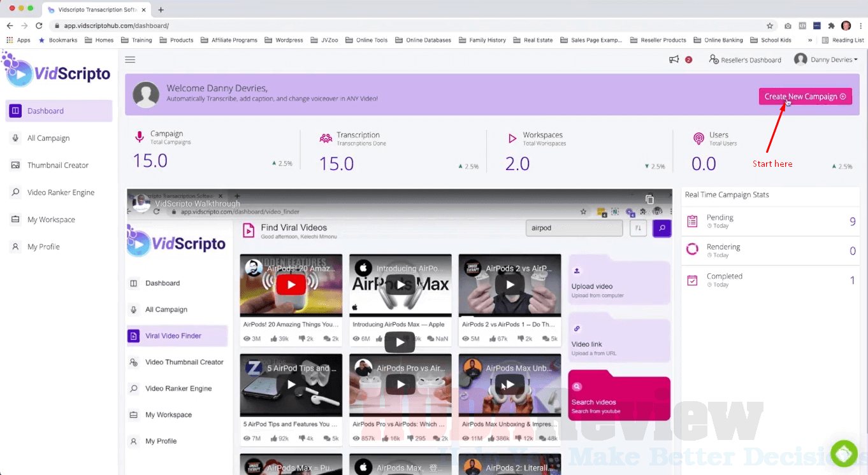Viewport: 868px width, 475px height.
Task: Open the Online Banking bookmark folder
Action: 718,40
